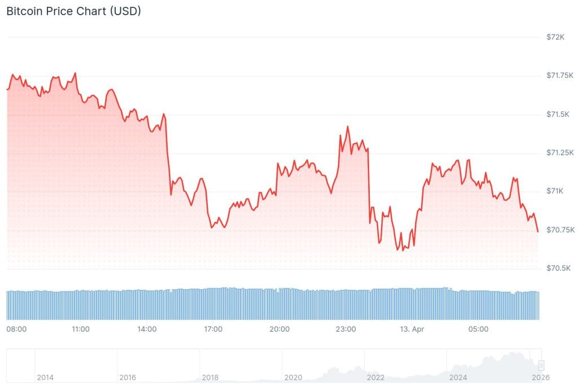Pick the 2020 navigator year label

pos(293,377)
